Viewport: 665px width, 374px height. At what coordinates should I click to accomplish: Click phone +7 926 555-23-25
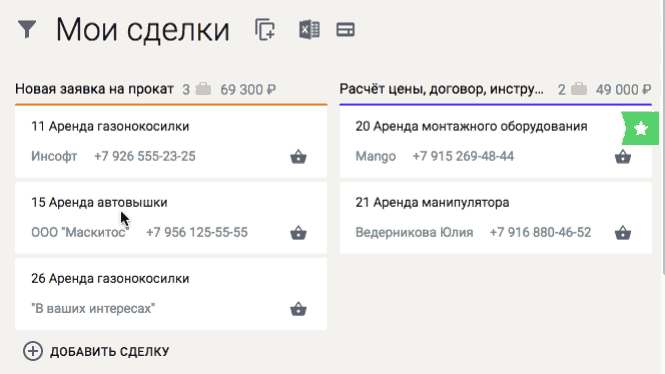[145, 156]
